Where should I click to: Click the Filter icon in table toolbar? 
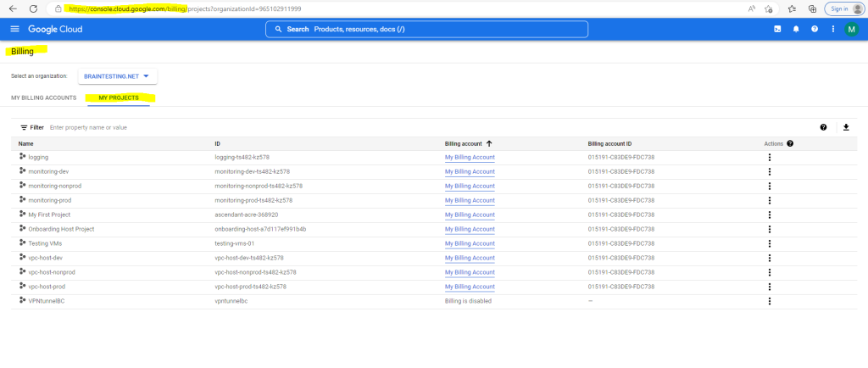24,127
